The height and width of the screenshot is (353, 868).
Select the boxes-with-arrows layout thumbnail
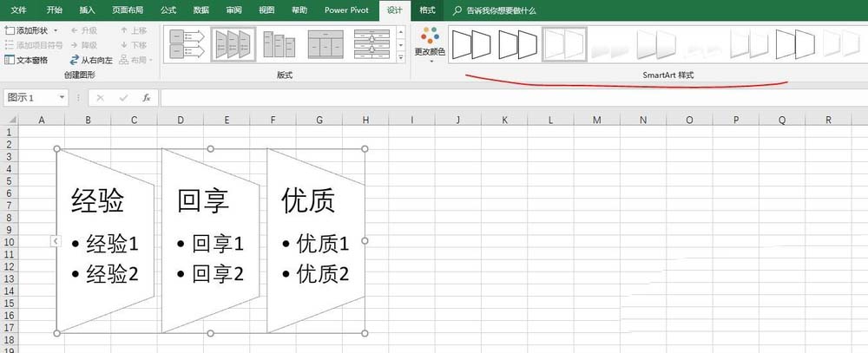coord(187,44)
